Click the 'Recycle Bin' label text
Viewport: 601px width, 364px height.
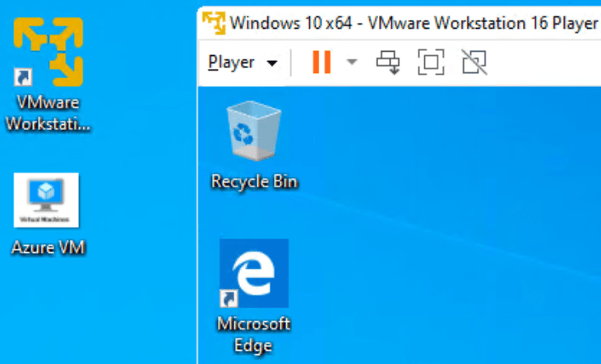pos(254,182)
